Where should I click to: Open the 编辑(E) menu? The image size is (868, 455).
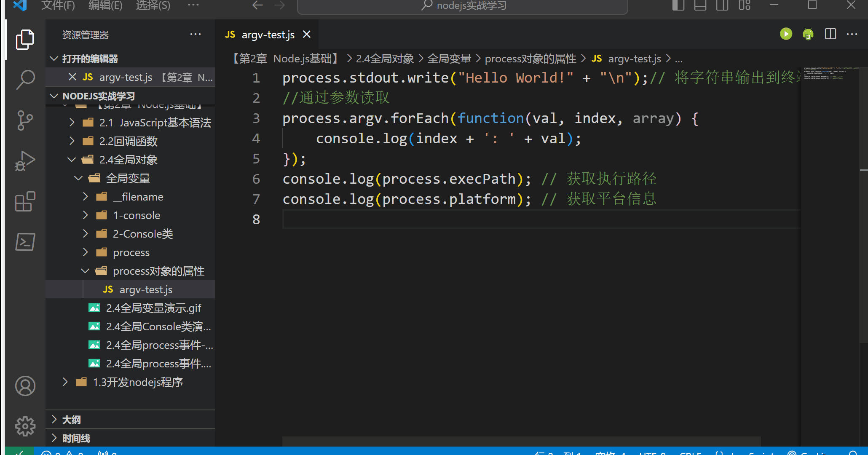105,5
